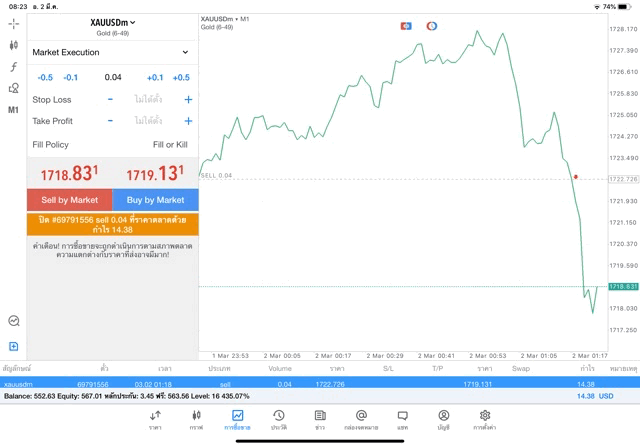Viewport: 640px width, 447px height.
Task: Click the 14.38 USD profit total
Action: pyautogui.click(x=595, y=396)
